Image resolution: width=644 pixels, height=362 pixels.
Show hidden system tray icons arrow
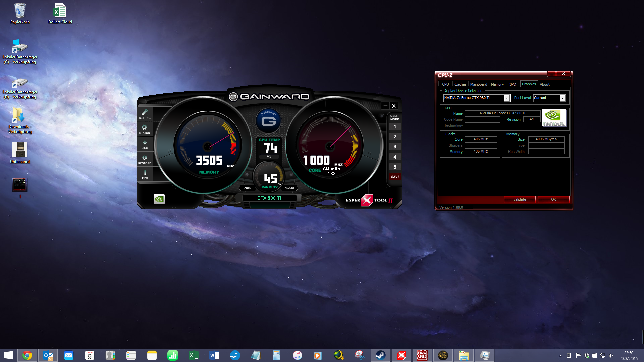[560, 356]
